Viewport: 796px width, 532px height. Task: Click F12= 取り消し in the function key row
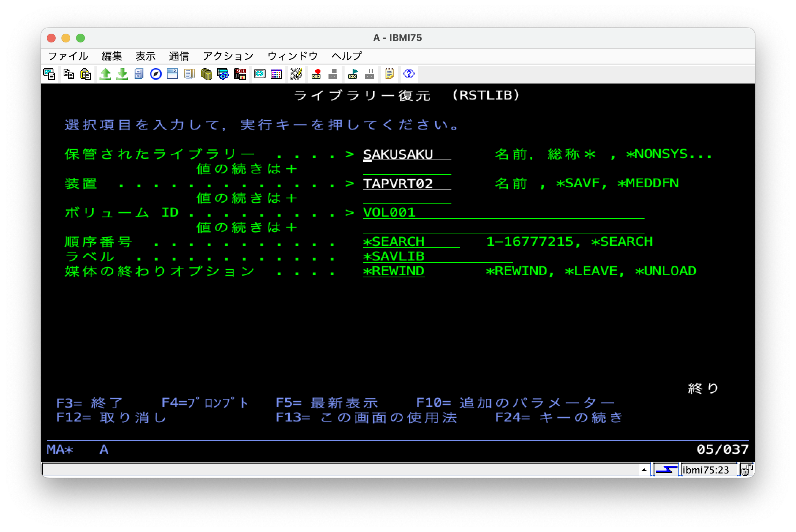110,417
